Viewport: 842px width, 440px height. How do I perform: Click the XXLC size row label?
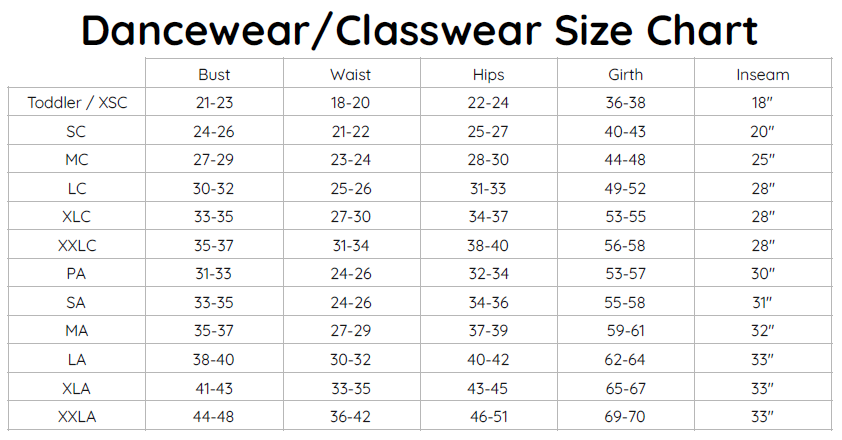77,245
